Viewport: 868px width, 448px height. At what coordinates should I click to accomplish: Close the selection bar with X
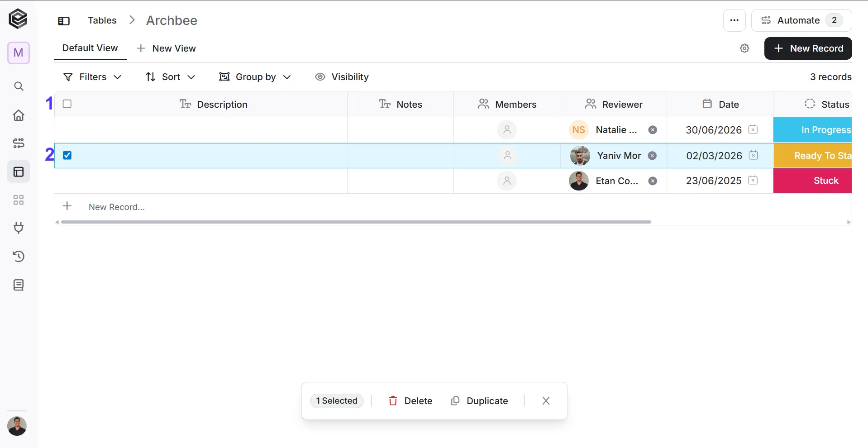click(x=546, y=401)
